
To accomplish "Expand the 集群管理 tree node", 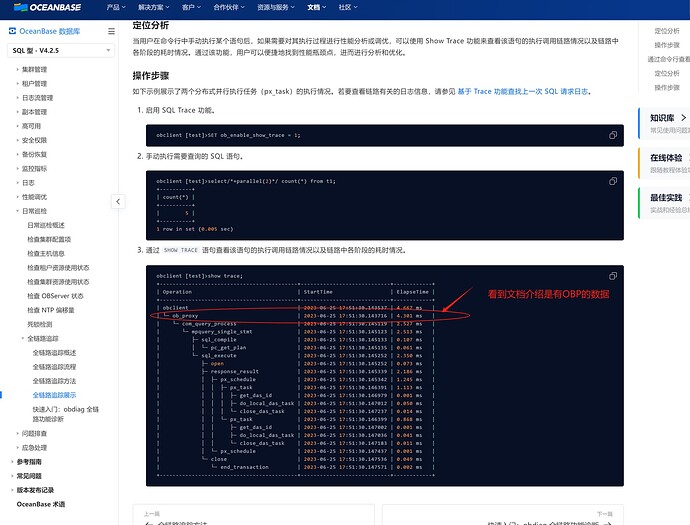I will (18, 70).
